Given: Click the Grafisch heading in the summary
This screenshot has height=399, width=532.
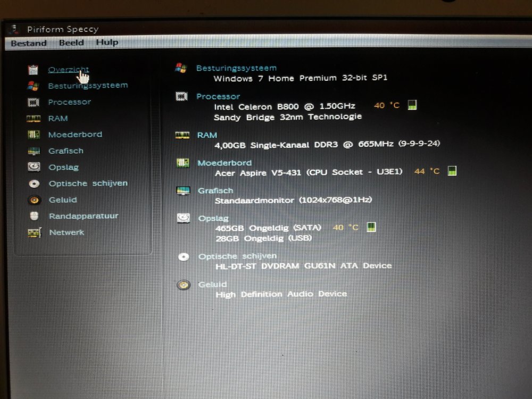Looking at the screenshot, I should pyautogui.click(x=215, y=190).
